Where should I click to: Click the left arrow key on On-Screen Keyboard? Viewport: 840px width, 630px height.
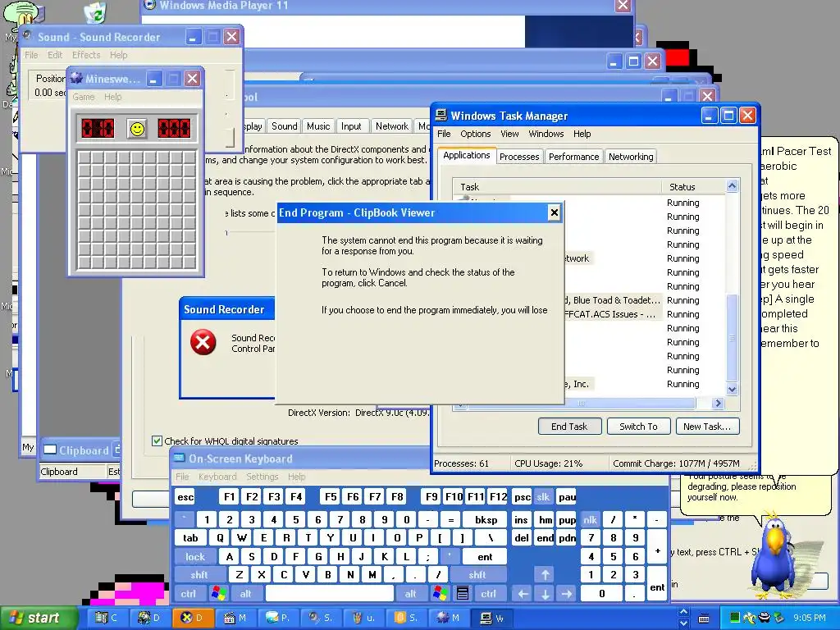coord(523,593)
